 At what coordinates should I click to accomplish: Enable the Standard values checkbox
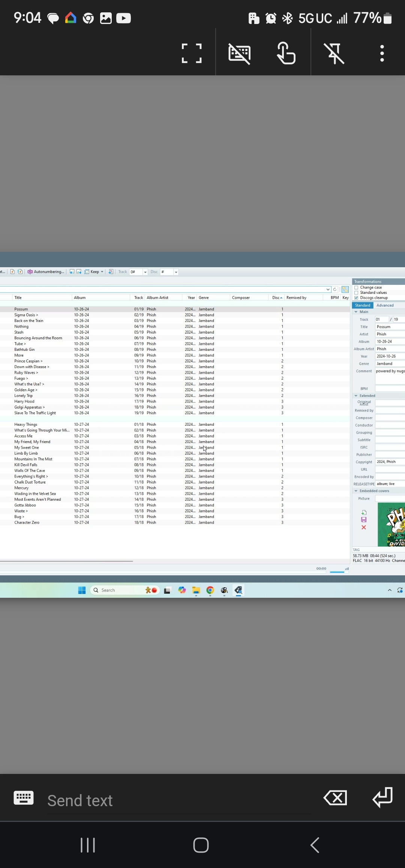(356, 293)
